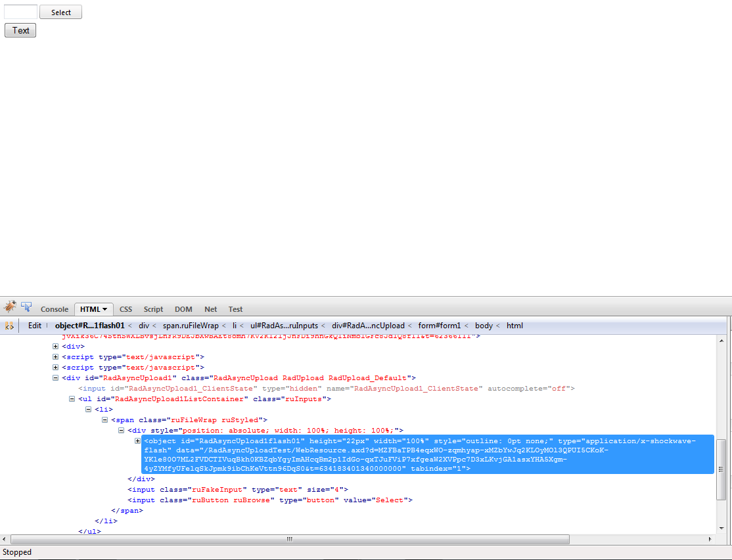Select ul#RadAs...ruInputs breadcrumb
Image resolution: width=732 pixels, height=560 pixels.
point(284,326)
